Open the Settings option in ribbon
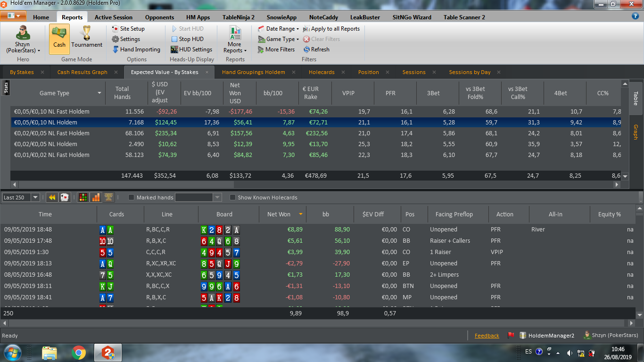The image size is (644, 362). click(x=126, y=39)
